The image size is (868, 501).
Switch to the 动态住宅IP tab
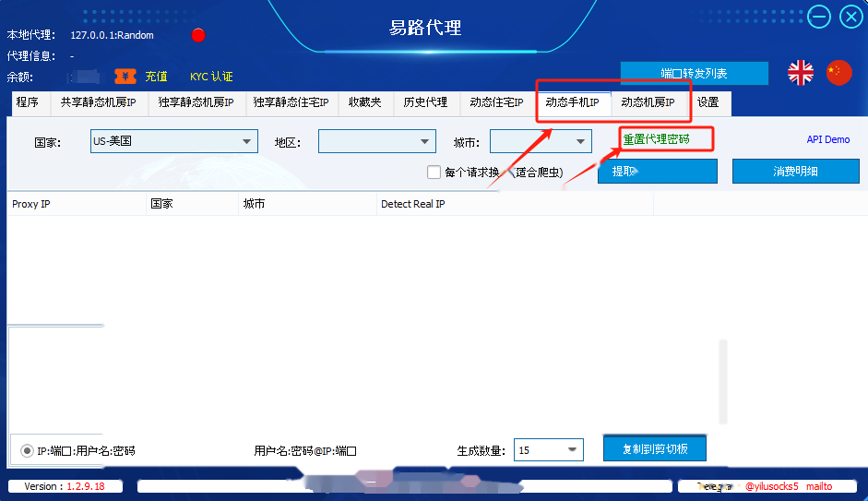pyautogui.click(x=496, y=103)
